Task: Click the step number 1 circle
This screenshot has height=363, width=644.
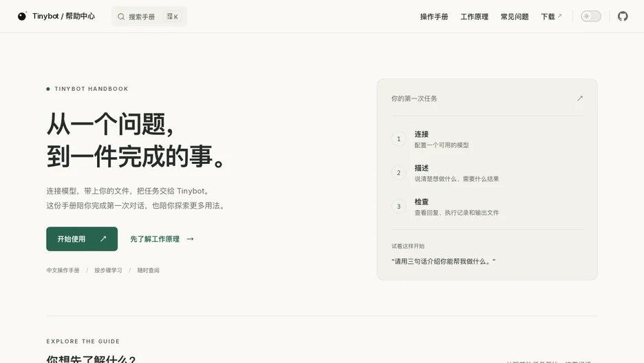Action: coord(398,139)
